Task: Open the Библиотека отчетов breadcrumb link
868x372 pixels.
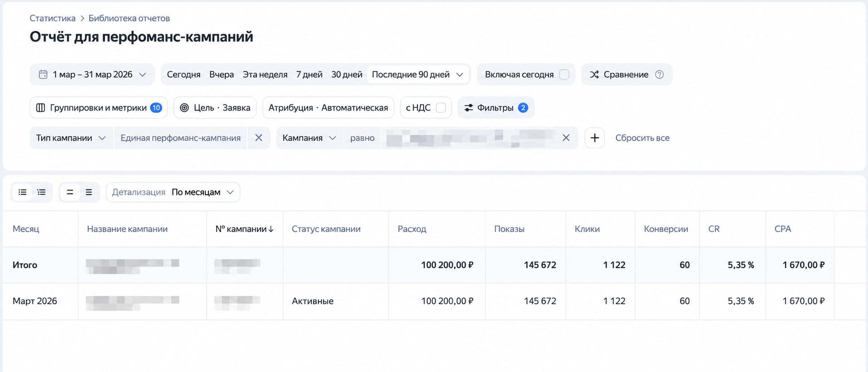Action: [129, 18]
